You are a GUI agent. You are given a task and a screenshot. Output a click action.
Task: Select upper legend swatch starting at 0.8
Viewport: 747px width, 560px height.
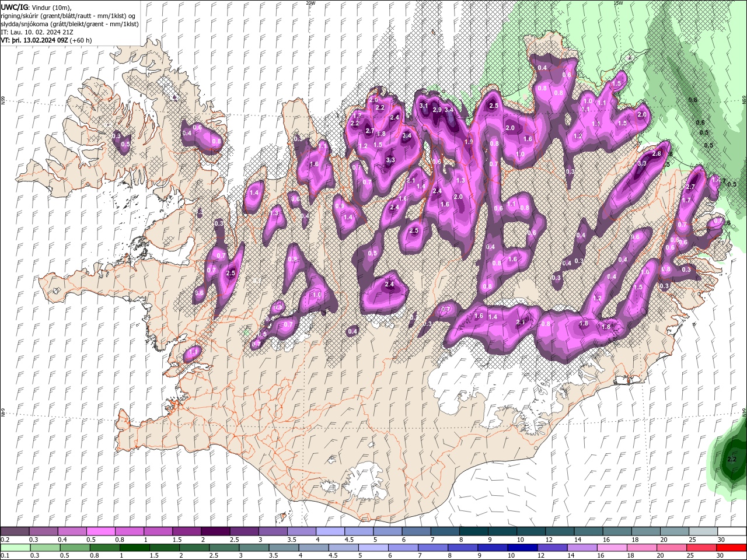[x=129, y=531]
